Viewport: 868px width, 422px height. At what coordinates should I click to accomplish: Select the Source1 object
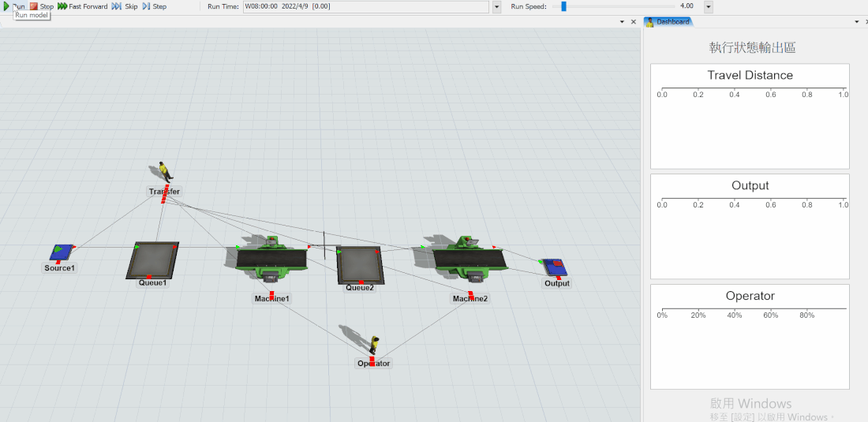pos(62,252)
